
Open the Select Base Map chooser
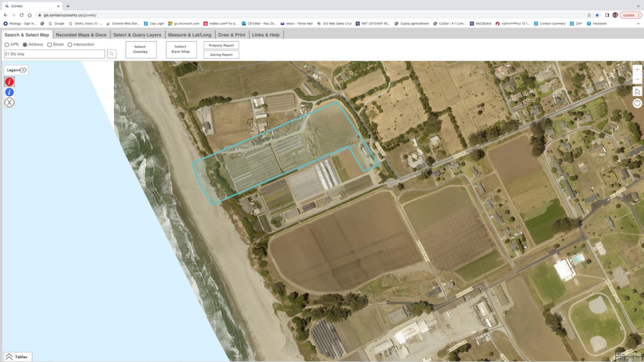(x=181, y=49)
